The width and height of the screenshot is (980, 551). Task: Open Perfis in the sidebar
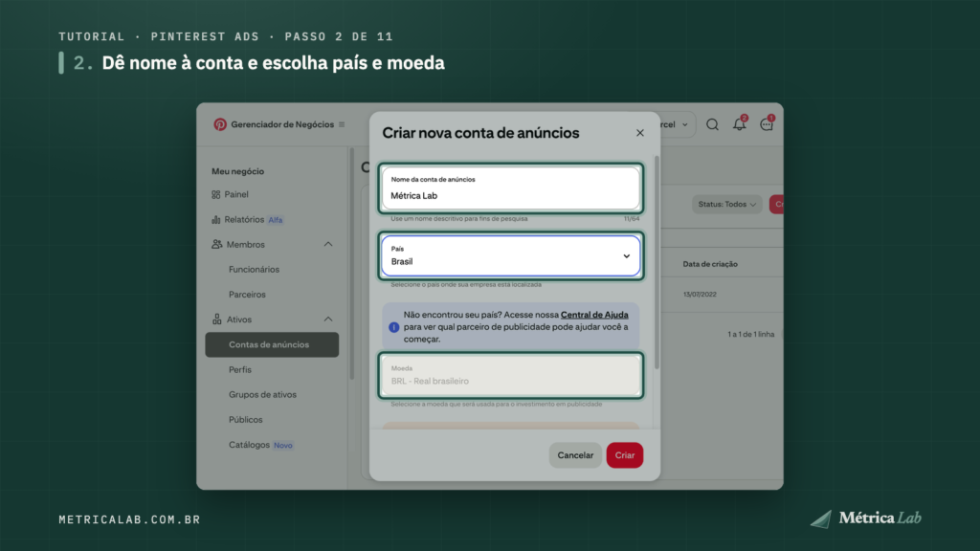click(240, 369)
